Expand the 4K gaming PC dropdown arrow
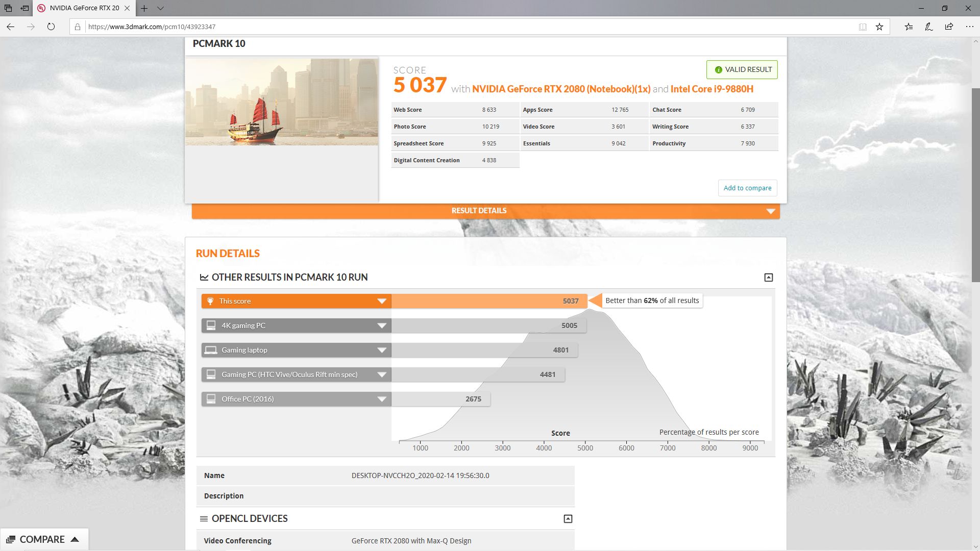The image size is (980, 551). (x=382, y=326)
